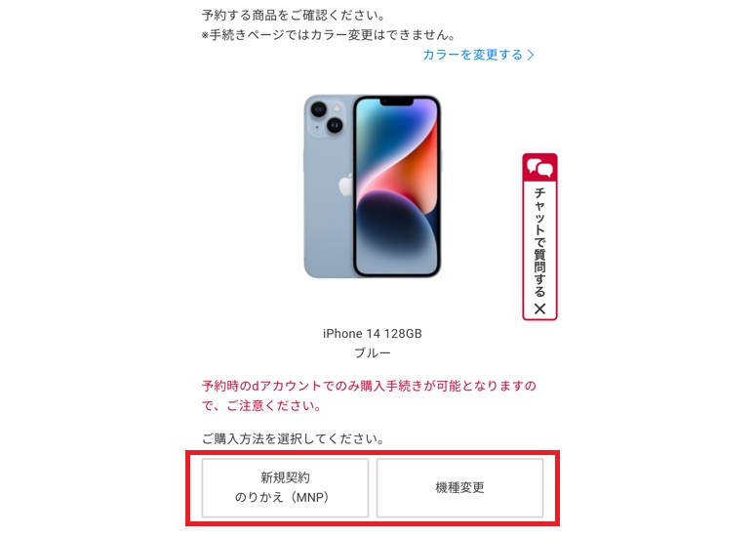Dismiss the chat widget with its X
Image resolution: width=756 pixels, height=537 pixels.
point(540,309)
